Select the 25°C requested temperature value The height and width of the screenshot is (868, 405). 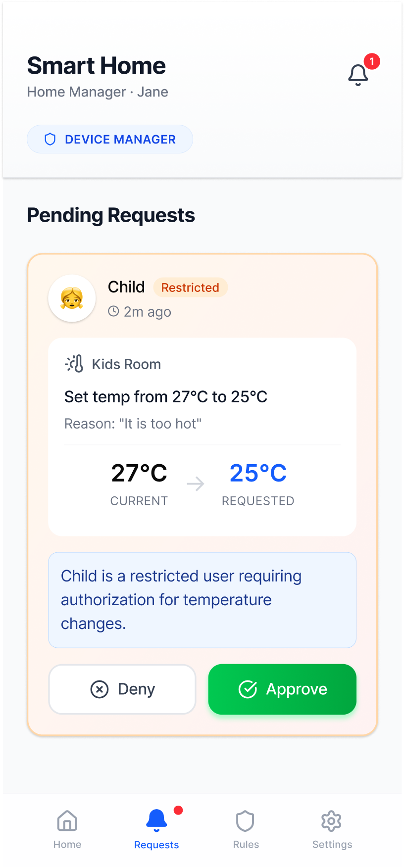(x=258, y=473)
